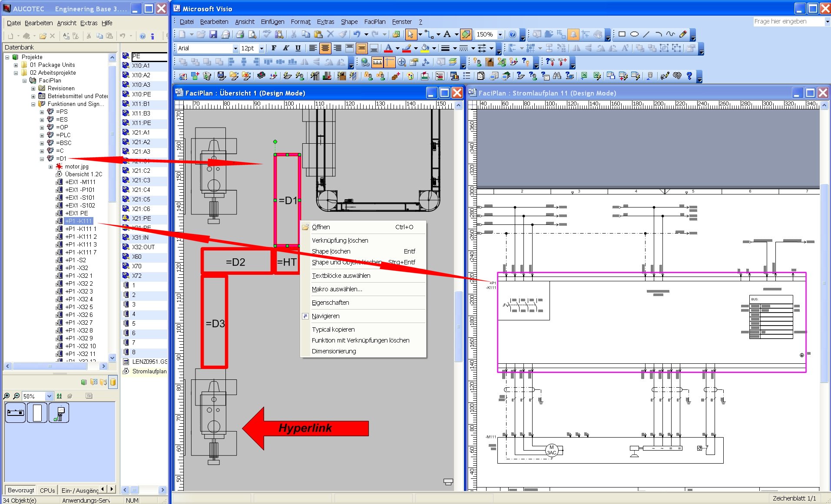Click the zoom-out magnifier in stencil panel
The height and width of the screenshot is (504, 831).
pos(16,396)
